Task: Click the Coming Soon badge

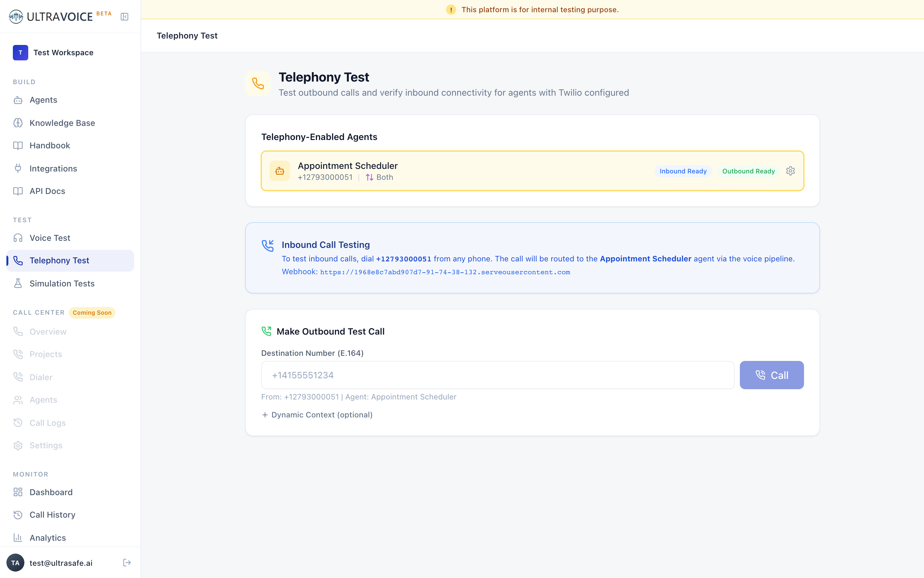Action: click(92, 312)
